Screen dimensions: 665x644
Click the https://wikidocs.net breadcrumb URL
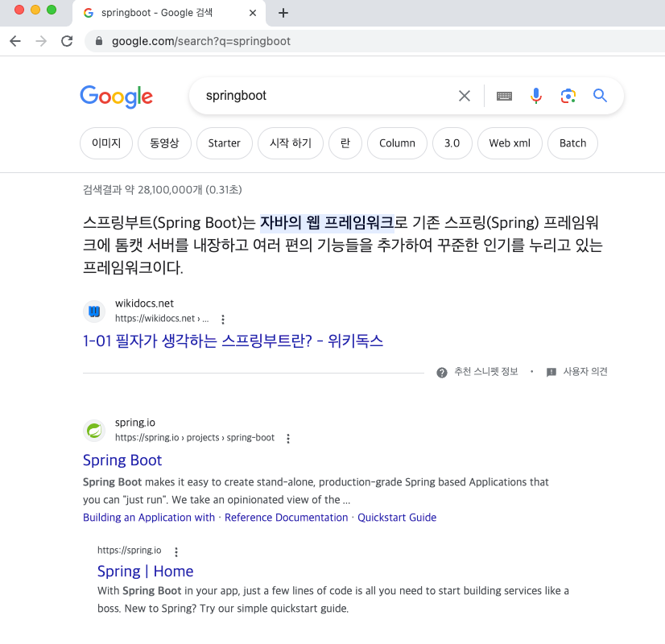click(x=162, y=319)
